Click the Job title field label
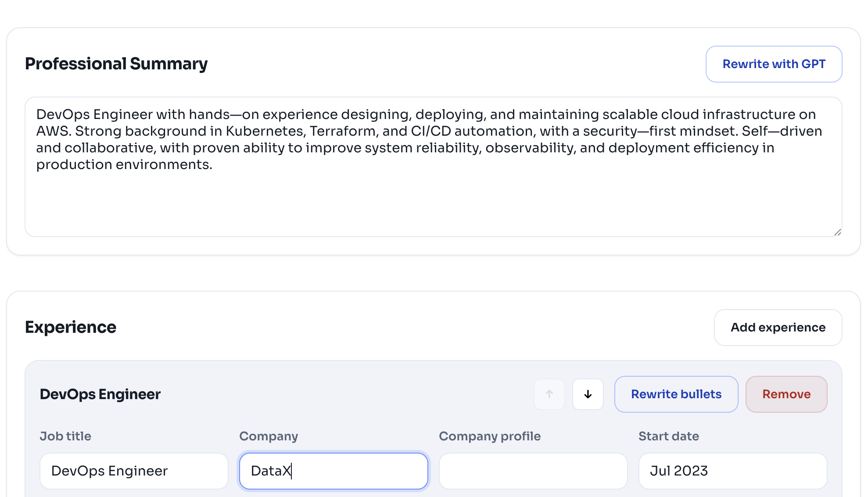 click(65, 436)
